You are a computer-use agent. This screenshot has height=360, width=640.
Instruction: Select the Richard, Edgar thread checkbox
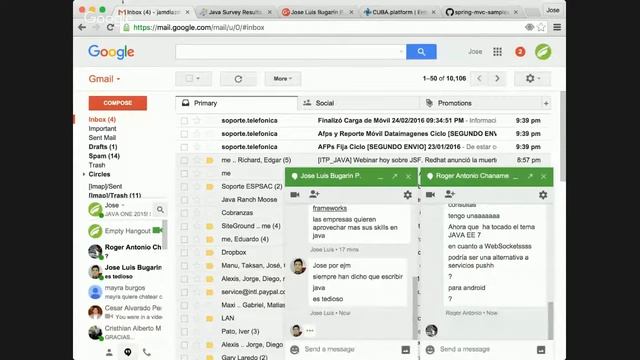coord(184,160)
